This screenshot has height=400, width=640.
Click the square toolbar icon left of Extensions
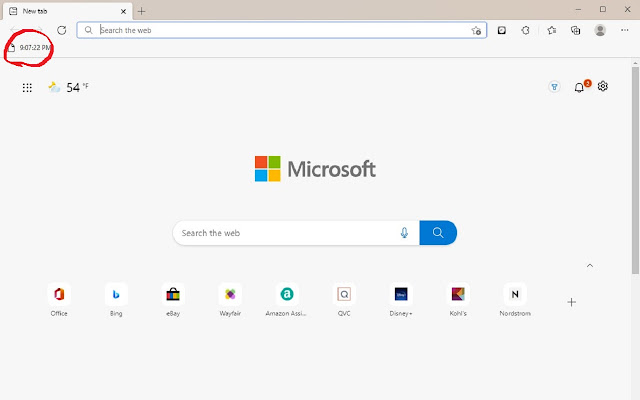click(x=502, y=30)
